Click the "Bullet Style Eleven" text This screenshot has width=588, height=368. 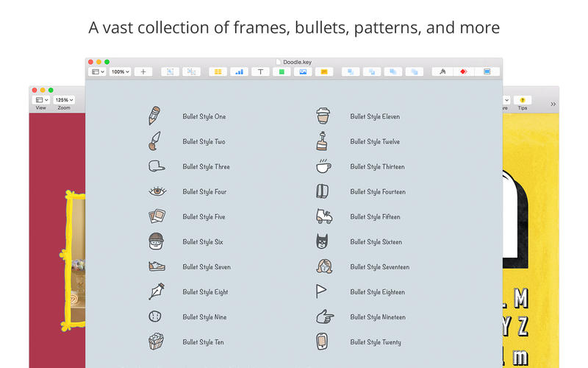click(375, 117)
